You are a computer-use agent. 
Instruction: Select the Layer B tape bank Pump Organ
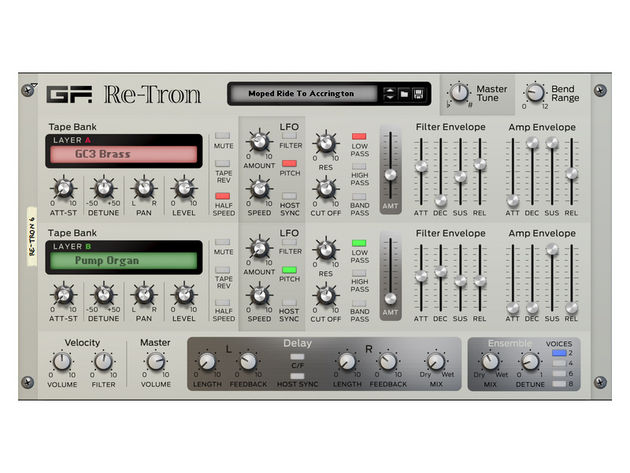[124, 260]
